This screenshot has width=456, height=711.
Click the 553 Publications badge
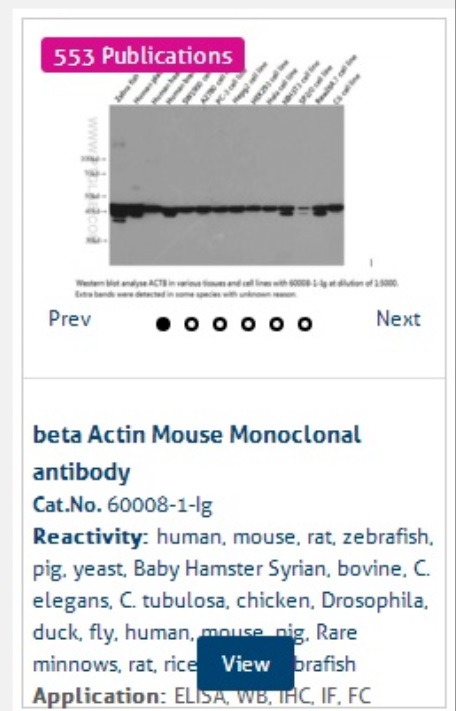point(143,55)
